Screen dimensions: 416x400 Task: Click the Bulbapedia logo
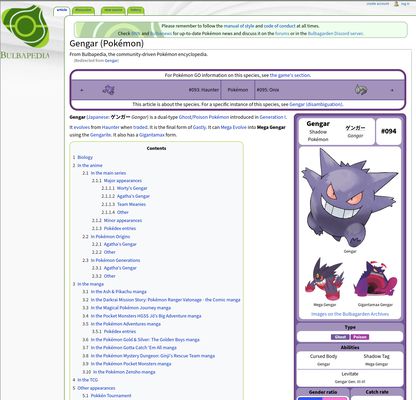[x=25, y=32]
